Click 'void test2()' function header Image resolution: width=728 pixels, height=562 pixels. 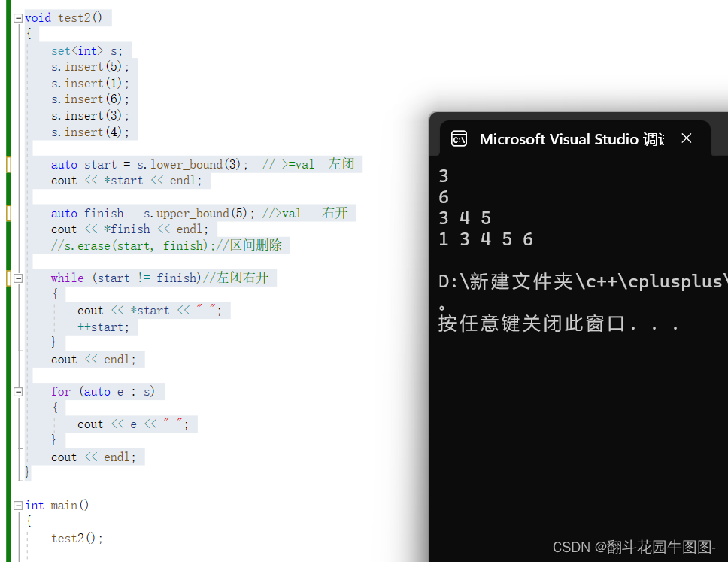64,17
